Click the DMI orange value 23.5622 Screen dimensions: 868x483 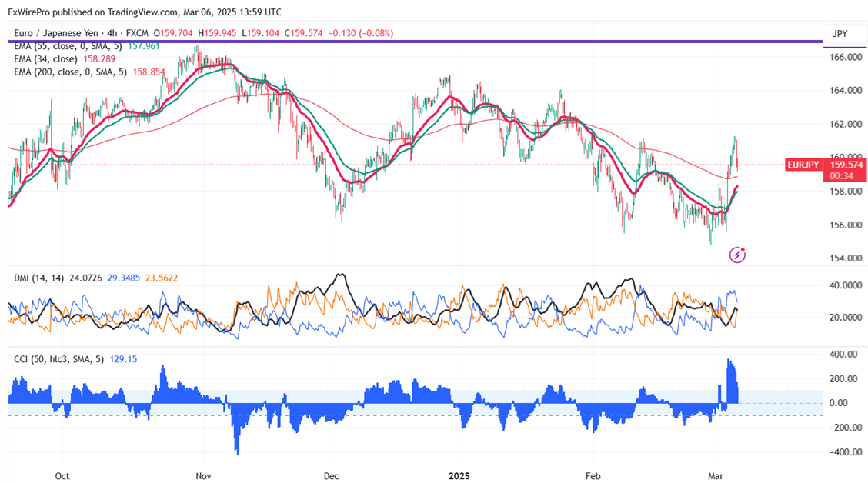162,278
